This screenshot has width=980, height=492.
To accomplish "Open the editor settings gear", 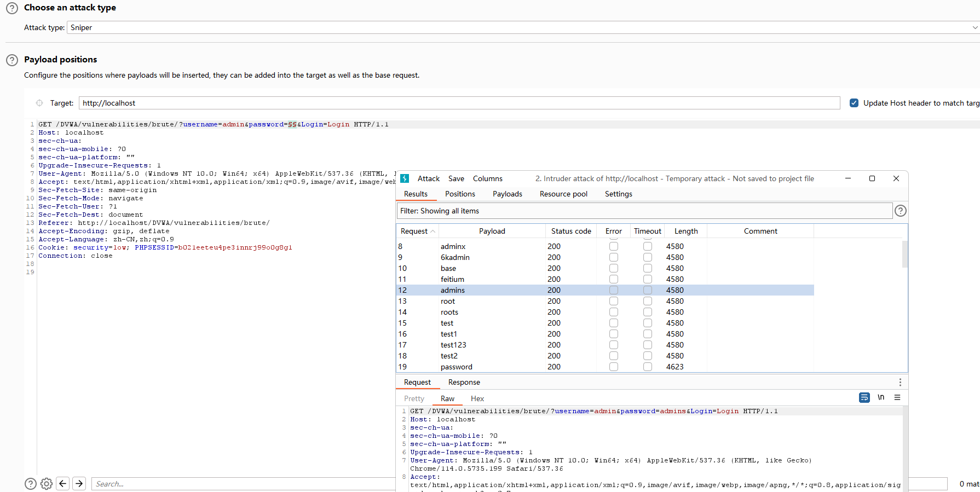I will (47, 484).
